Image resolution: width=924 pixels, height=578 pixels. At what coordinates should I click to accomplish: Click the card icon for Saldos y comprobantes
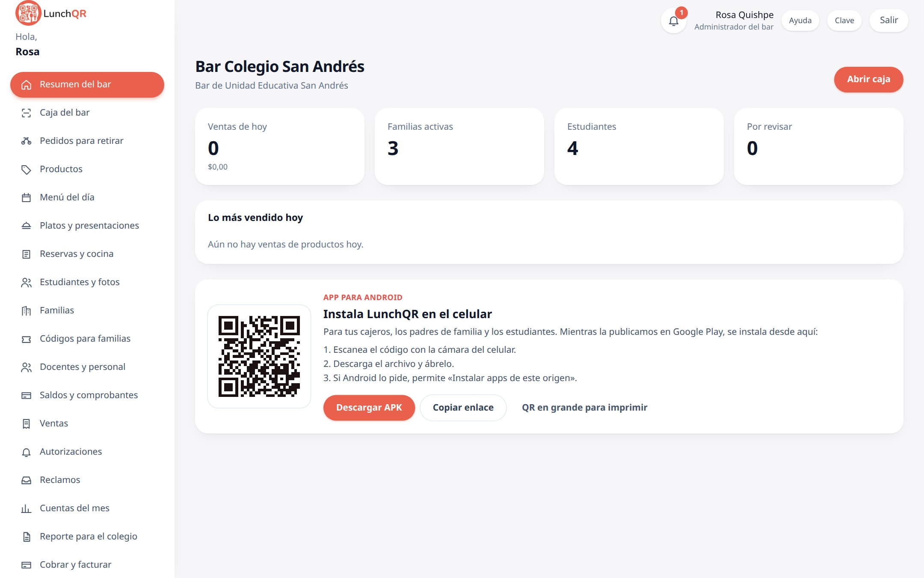(27, 396)
